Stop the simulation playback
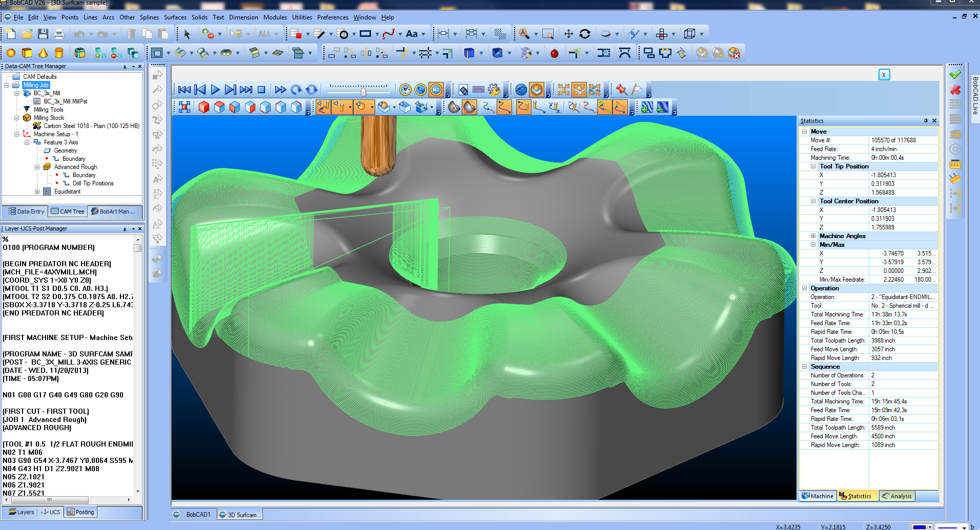Screen dimensions: 980x530 click(261, 90)
